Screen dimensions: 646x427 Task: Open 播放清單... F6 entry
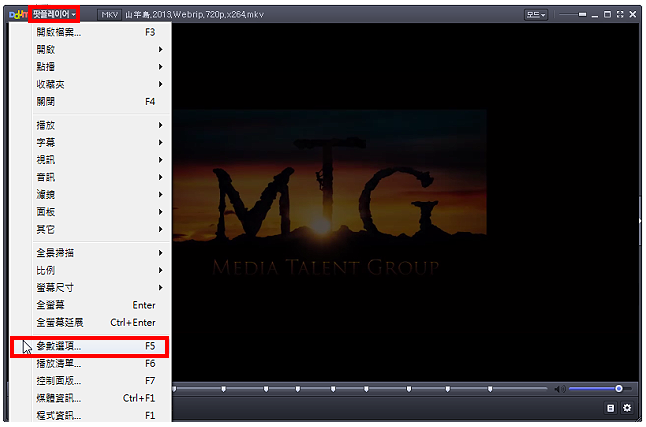pyautogui.click(x=90, y=364)
